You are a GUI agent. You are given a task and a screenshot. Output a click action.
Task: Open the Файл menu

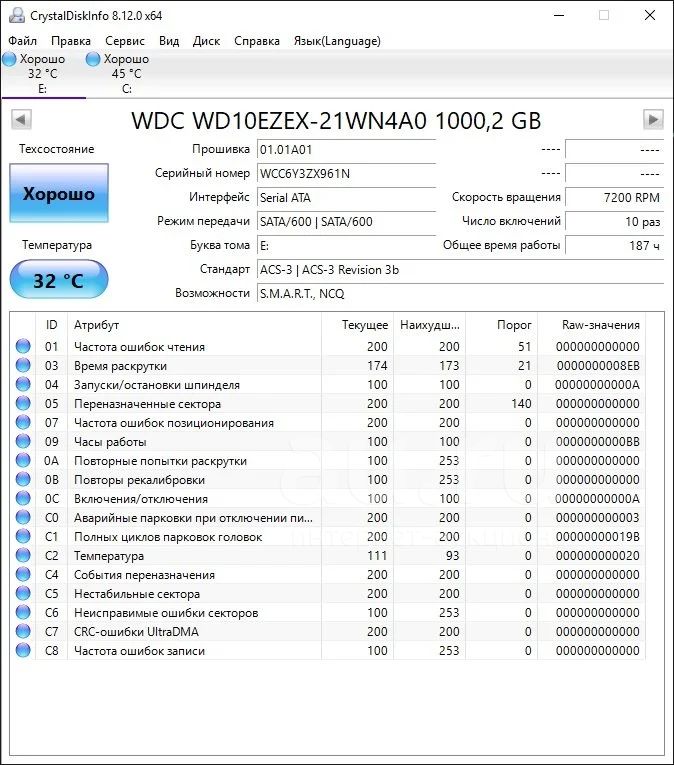[22, 41]
